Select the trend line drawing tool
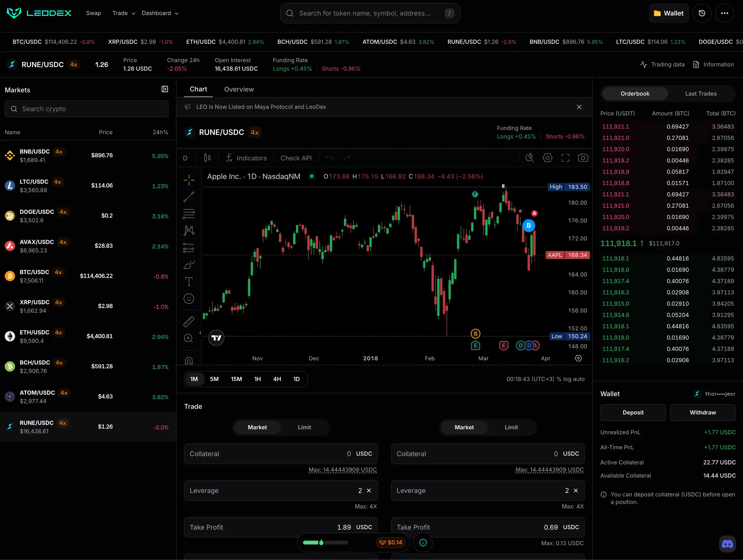This screenshot has width=743, height=560. coord(189,197)
